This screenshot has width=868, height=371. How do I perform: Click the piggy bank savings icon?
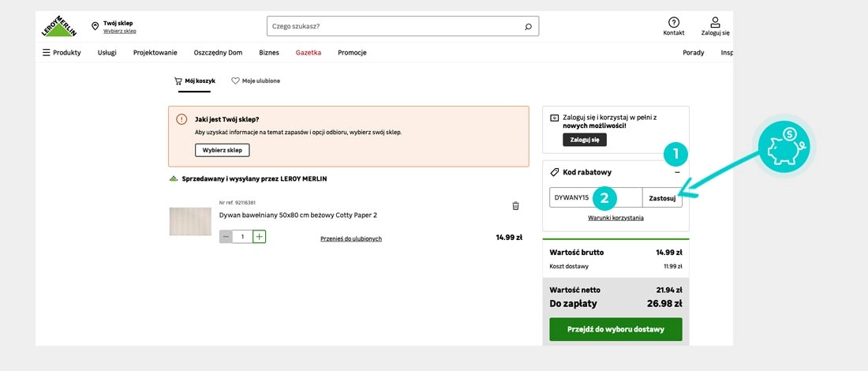[784, 148]
